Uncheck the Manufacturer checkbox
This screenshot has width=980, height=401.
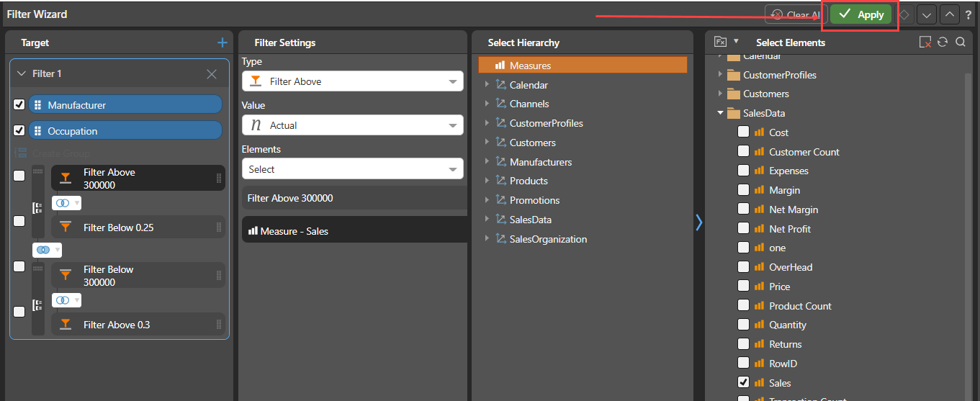click(x=19, y=105)
